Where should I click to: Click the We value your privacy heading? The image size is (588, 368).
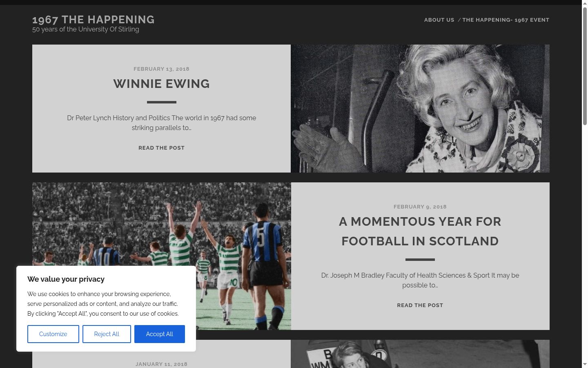tap(66, 279)
